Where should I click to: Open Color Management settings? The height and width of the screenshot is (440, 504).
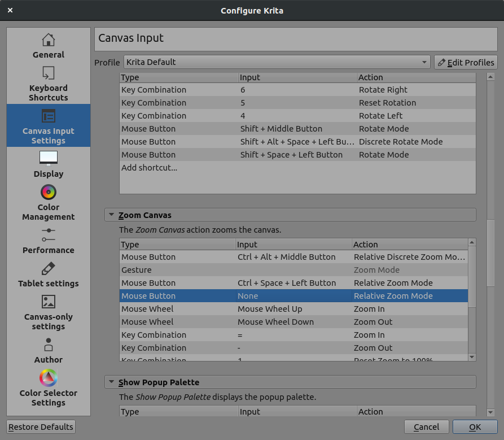click(x=48, y=203)
